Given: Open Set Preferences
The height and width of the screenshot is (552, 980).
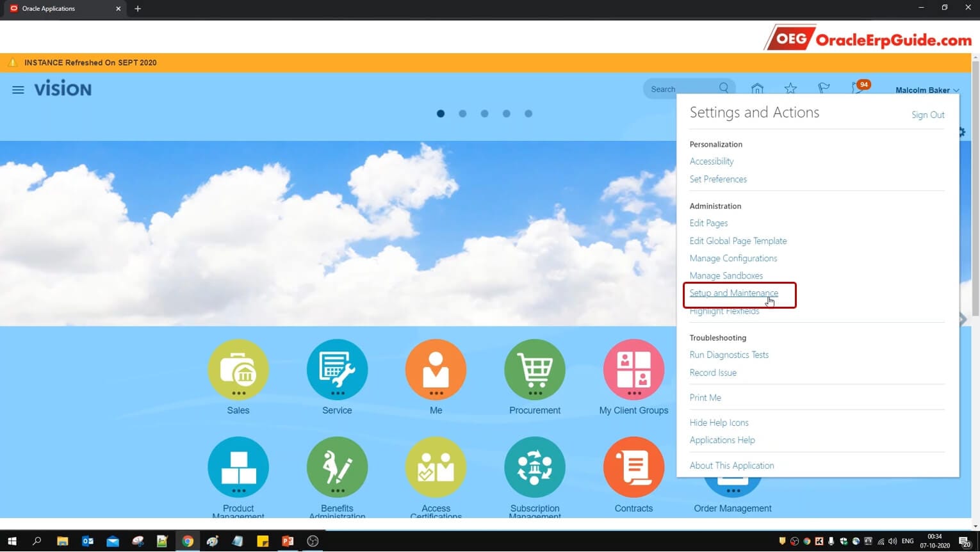Looking at the screenshot, I should tap(718, 179).
